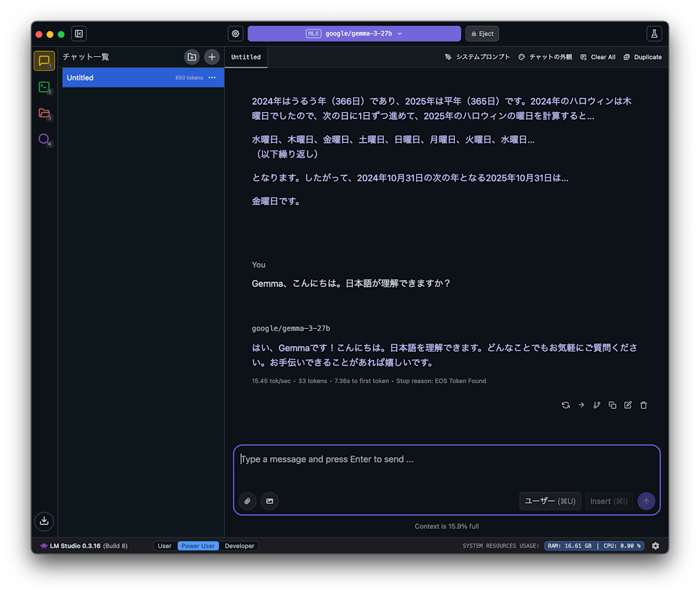This screenshot has width=700, height=595.
Task: Switch to Developer mode
Action: tap(240, 546)
